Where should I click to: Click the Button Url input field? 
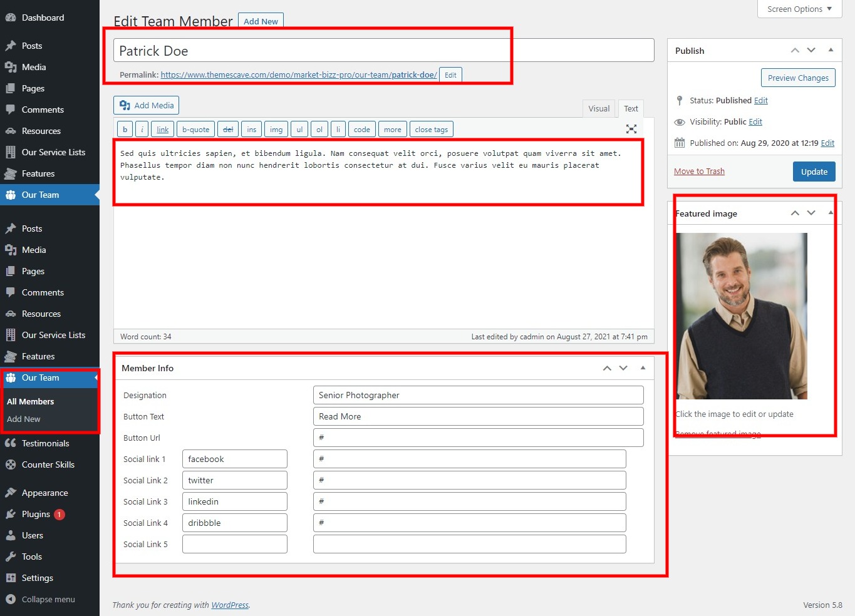click(x=478, y=438)
